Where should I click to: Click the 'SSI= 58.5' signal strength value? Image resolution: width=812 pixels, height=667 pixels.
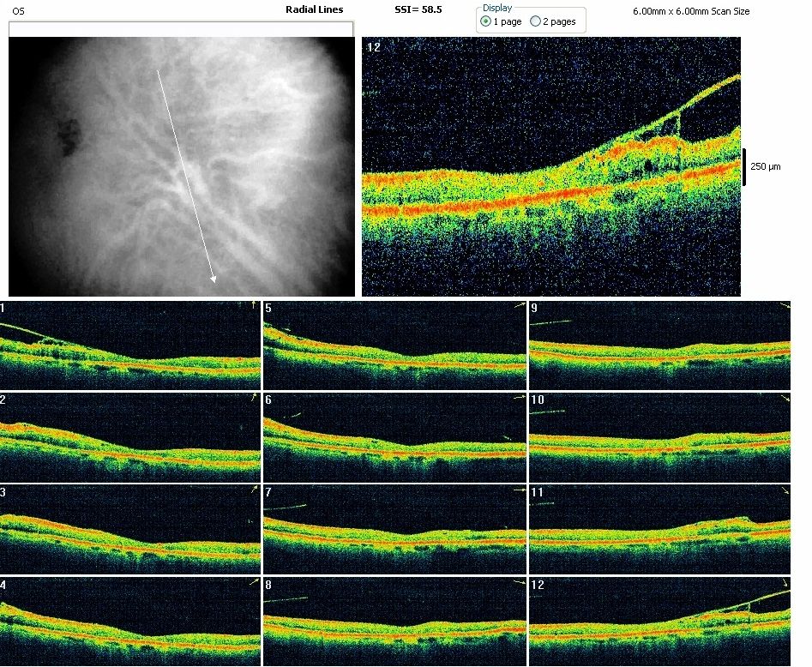click(418, 9)
